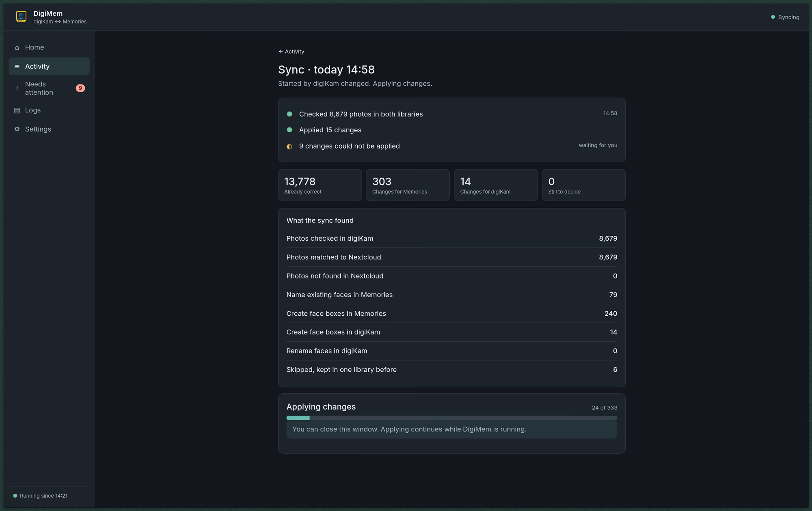Click the 'What the sync found' heading
The width and height of the screenshot is (812, 511).
[320, 220]
